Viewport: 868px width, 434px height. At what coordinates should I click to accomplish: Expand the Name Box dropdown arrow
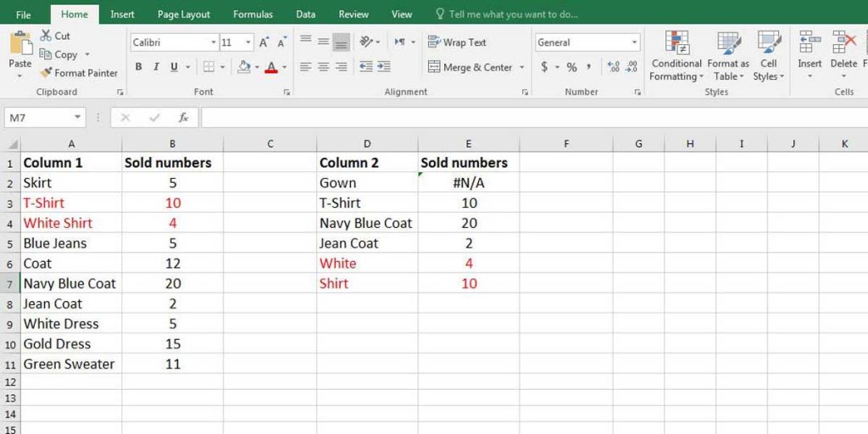[77, 117]
